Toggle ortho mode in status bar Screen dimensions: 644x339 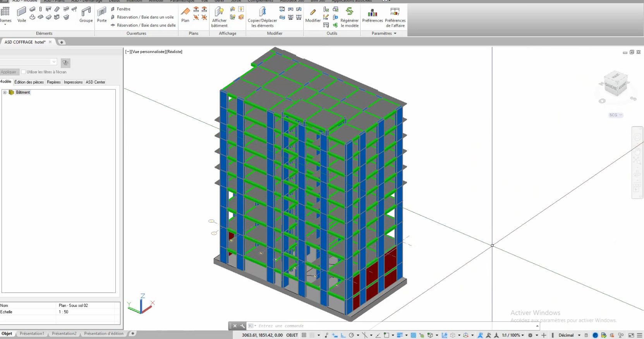coord(343,335)
